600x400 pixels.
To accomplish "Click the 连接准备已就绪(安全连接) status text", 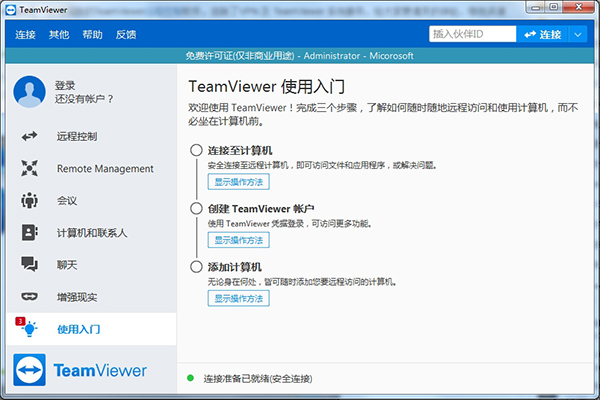I will pyautogui.click(x=258, y=379).
